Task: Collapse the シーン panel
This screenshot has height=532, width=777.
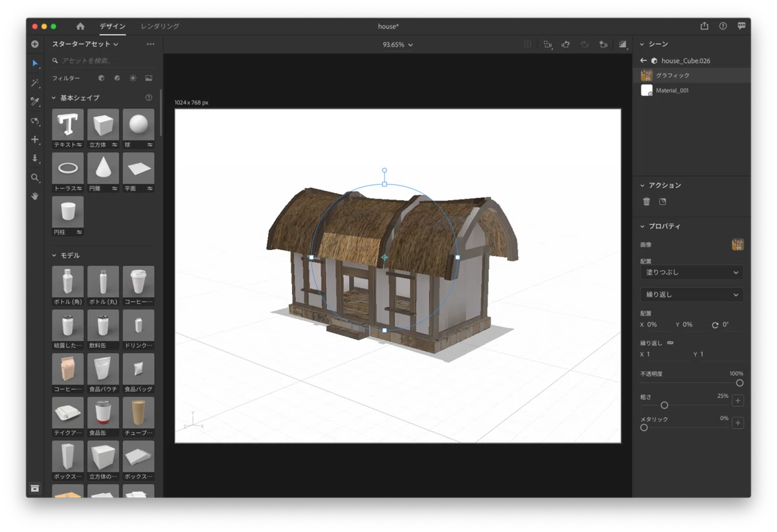Action: click(x=642, y=44)
